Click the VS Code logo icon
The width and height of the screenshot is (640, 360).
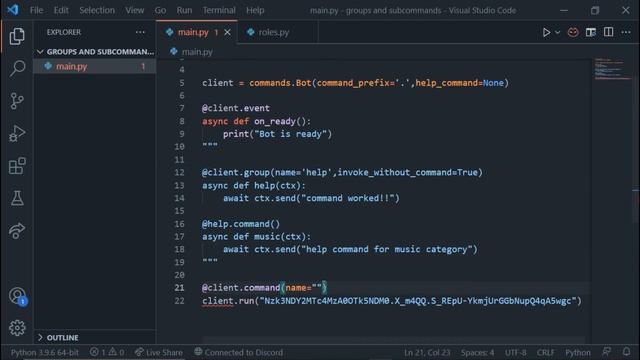[13, 10]
